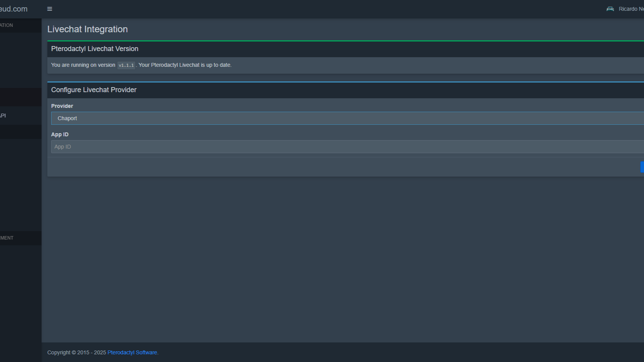
Task: Focus the App ID input field
Action: pos(346,147)
